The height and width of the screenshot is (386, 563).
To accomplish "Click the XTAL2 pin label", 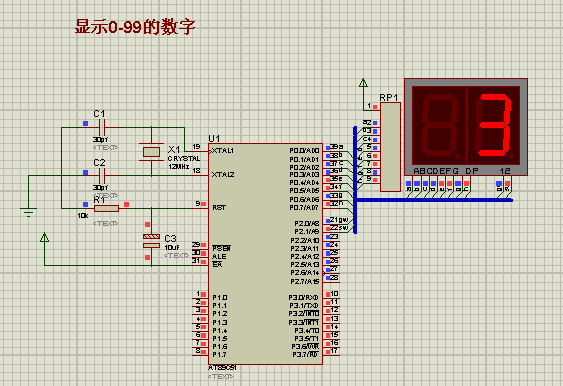I will click(x=223, y=175).
